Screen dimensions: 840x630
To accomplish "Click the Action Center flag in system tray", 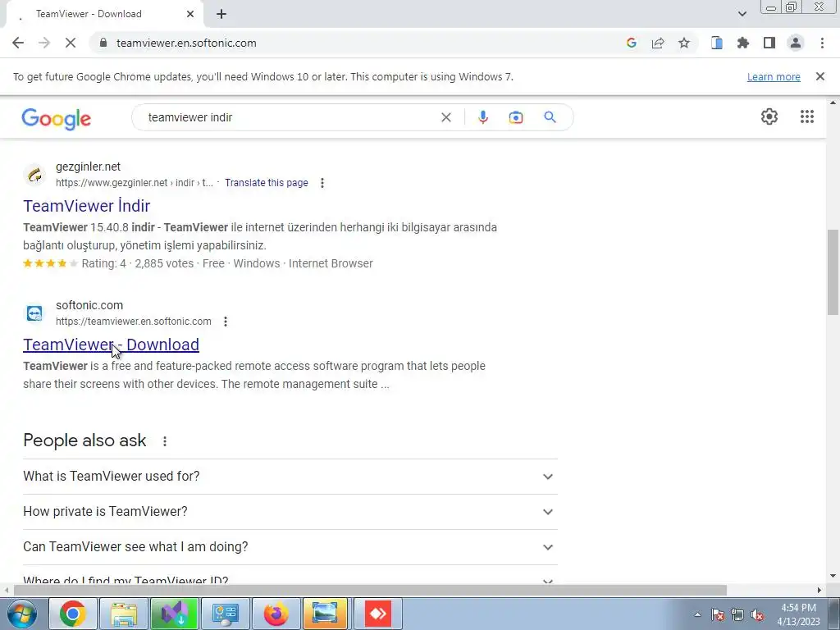I will tap(718, 615).
